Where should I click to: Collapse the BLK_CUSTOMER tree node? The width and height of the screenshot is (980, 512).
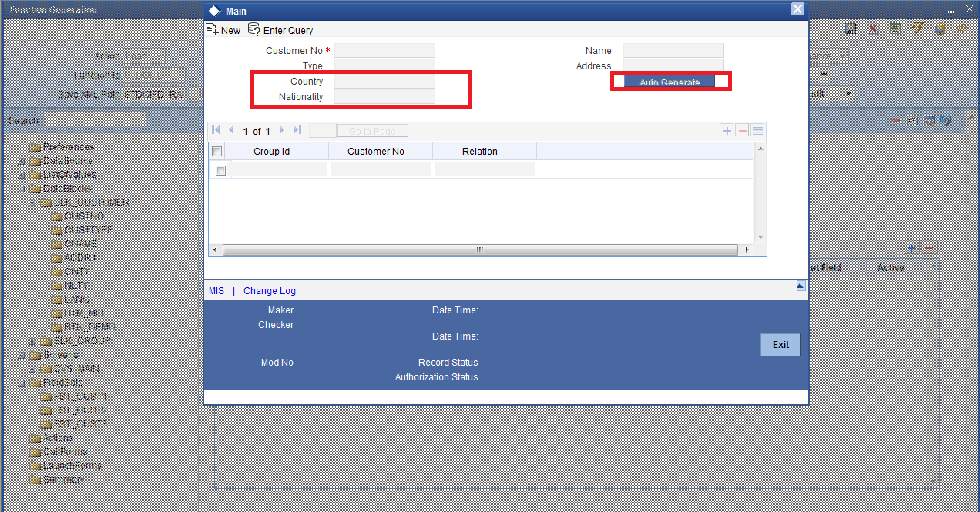pyautogui.click(x=32, y=202)
